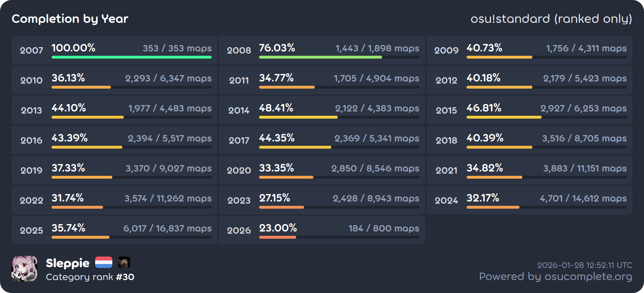644x293 pixels.
Task: Click the Netherlands flag icon
Action: [x=103, y=263]
